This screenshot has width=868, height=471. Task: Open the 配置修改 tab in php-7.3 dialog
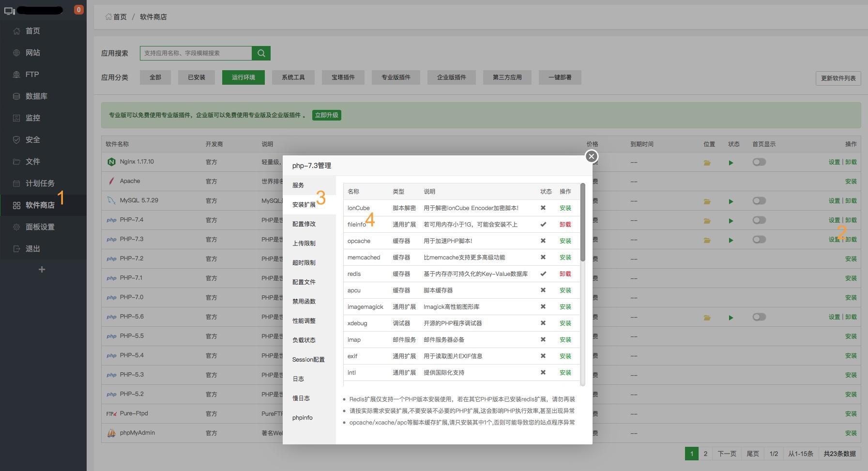pos(309,224)
